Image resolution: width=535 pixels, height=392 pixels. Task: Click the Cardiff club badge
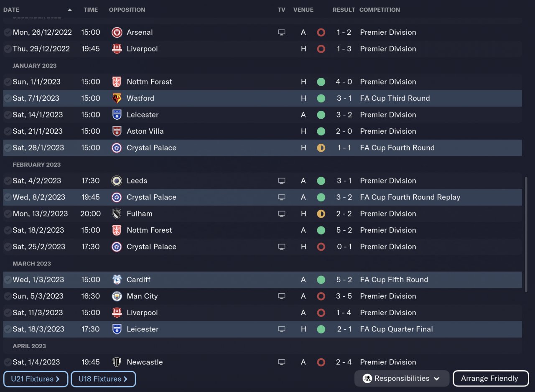pyautogui.click(x=117, y=280)
